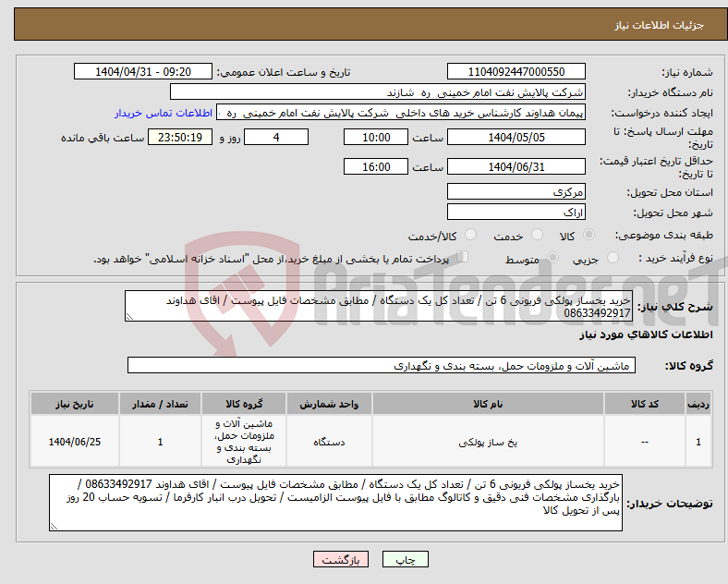
Task: Click the announcement date field 1404/04/31 - 09:20
Action: [x=143, y=72]
